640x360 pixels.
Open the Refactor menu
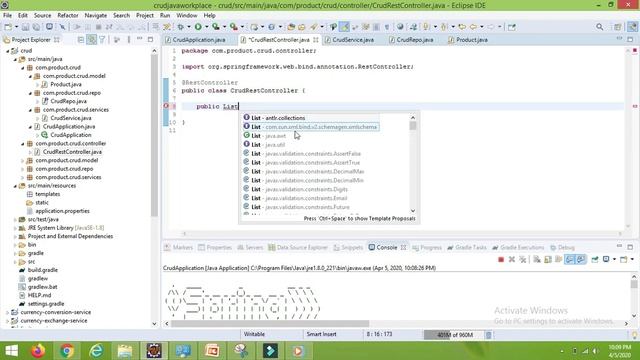[68, 15]
